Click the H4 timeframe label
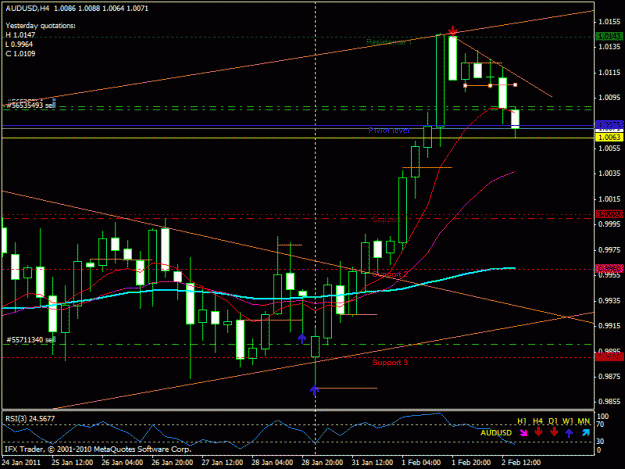The image size is (625, 469). [538, 421]
